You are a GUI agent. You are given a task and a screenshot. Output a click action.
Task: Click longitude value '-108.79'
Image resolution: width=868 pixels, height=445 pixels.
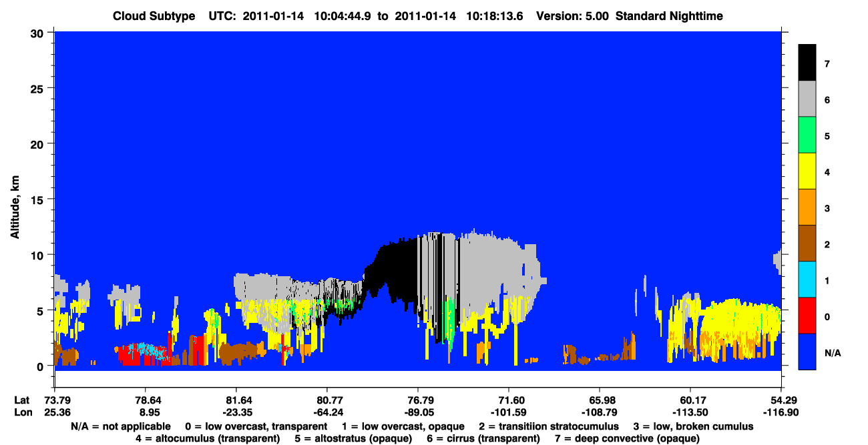tap(600, 412)
